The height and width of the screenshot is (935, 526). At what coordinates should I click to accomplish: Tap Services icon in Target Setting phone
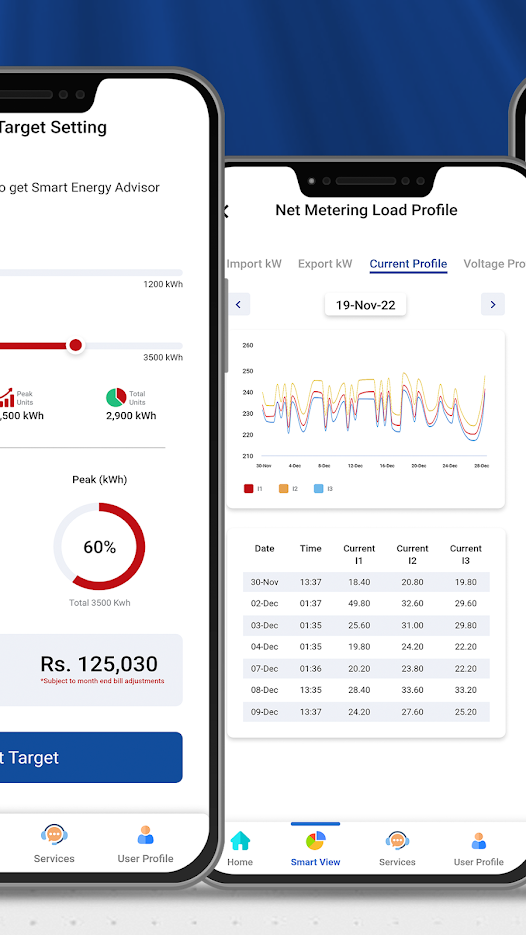[x=54, y=834]
